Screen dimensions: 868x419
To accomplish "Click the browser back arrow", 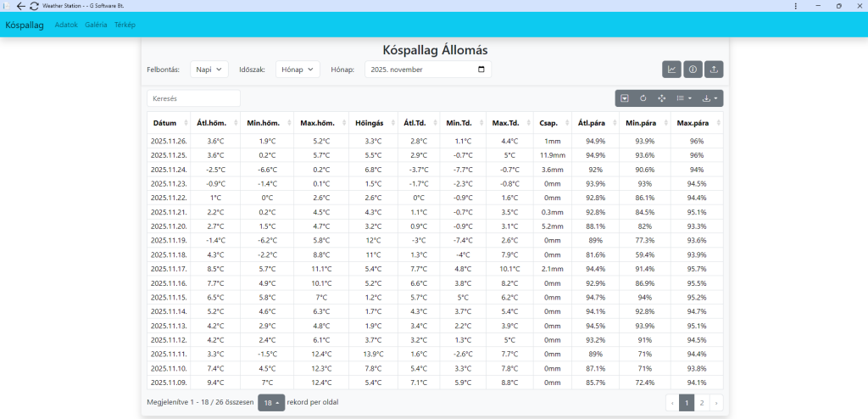I will (21, 6).
